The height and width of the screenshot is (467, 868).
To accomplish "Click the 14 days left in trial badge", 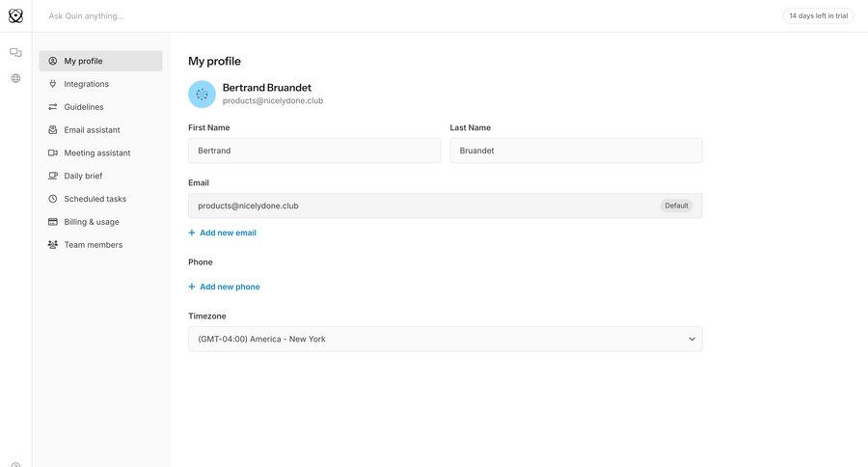I will coord(818,15).
